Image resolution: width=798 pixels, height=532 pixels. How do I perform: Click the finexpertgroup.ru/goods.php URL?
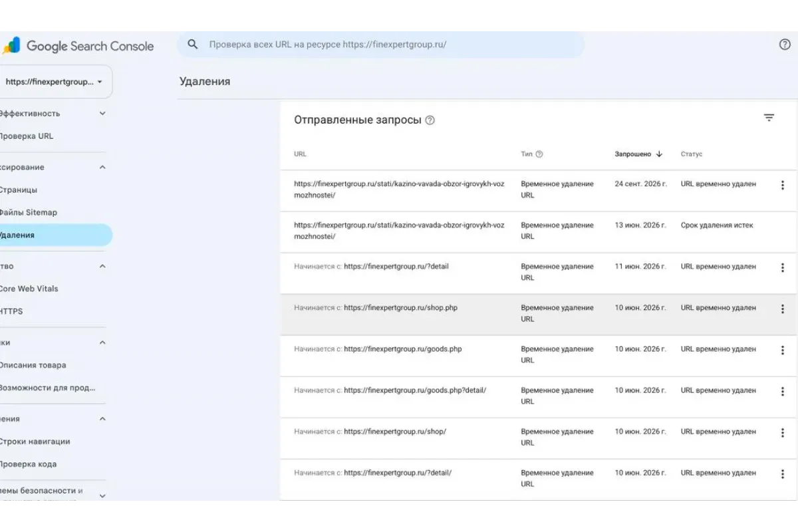(x=403, y=349)
